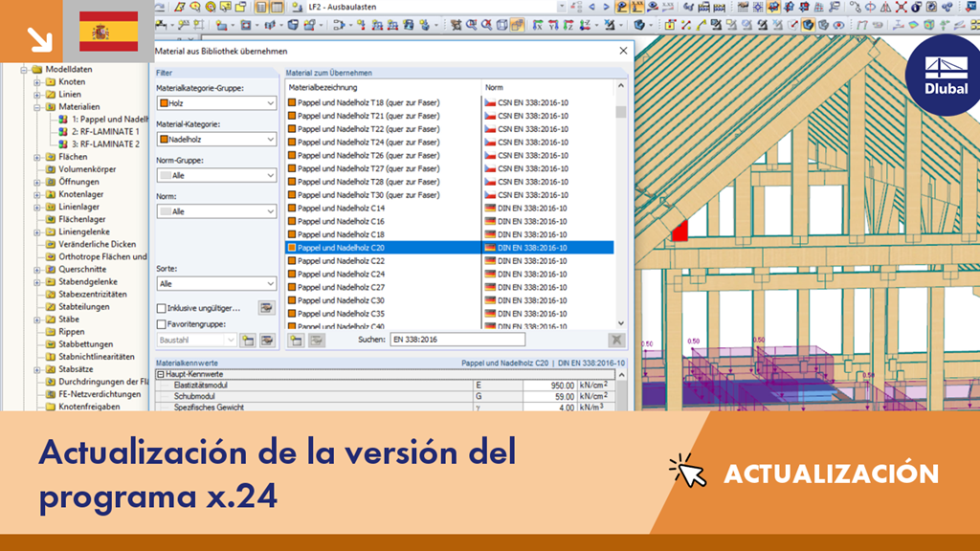Click the create favorite group icon
The image size is (980, 551).
[x=248, y=340]
